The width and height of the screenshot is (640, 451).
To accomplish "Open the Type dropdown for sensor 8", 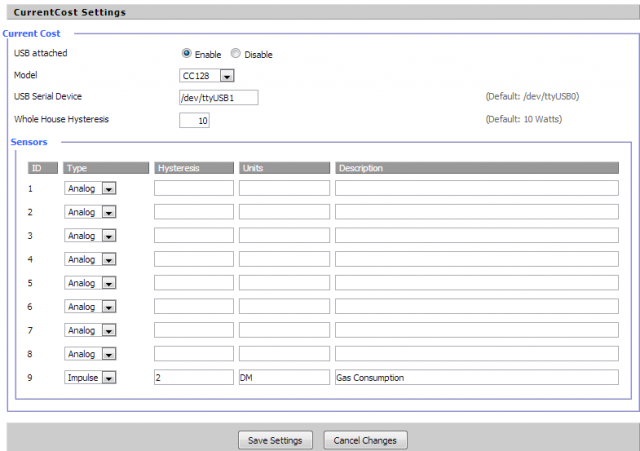I will click(x=90, y=354).
